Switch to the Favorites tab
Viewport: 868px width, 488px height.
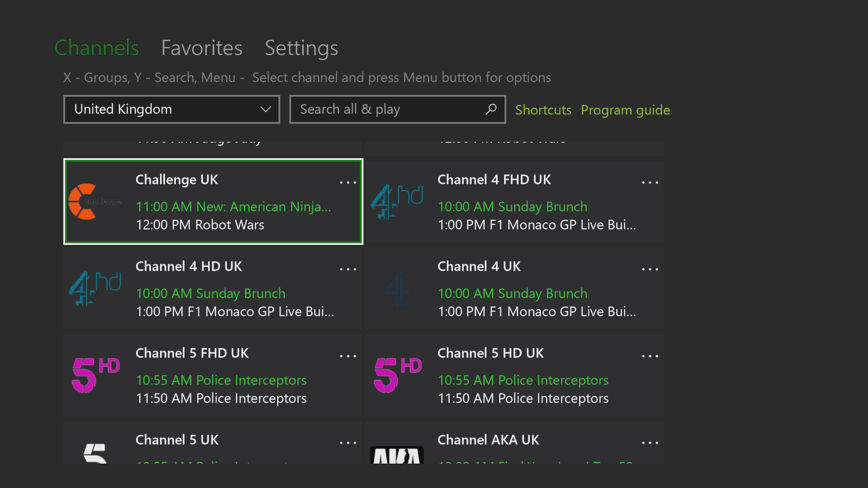(202, 48)
